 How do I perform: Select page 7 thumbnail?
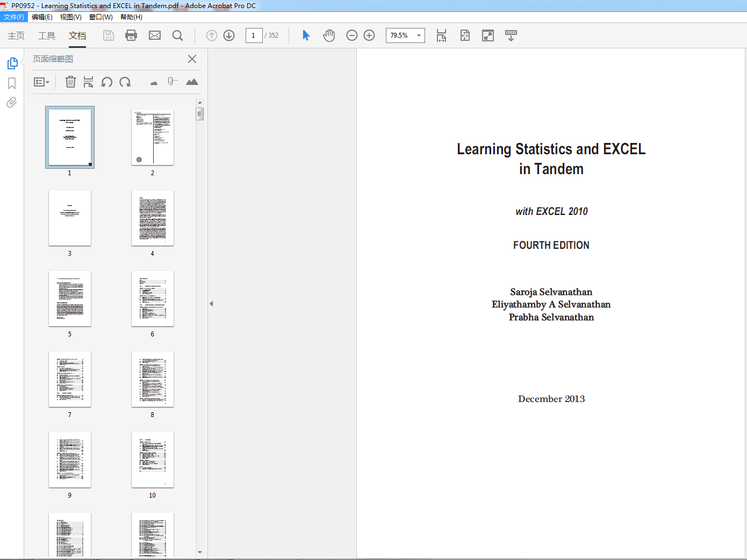[x=70, y=379]
